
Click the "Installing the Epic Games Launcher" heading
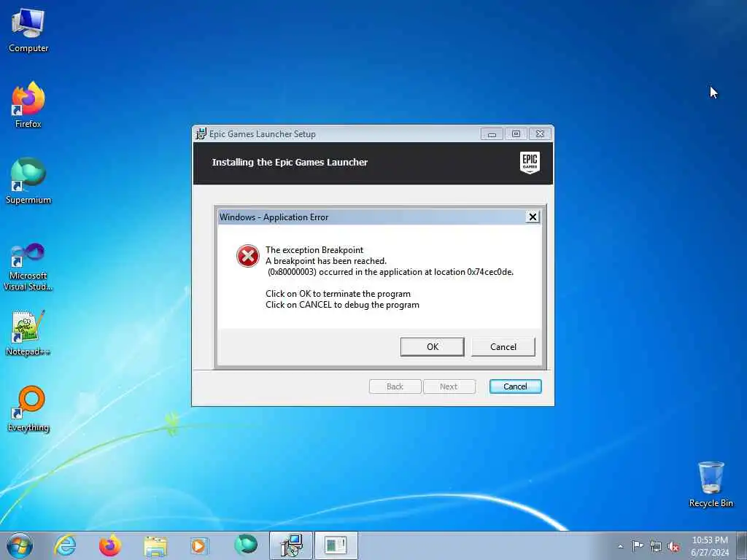(x=290, y=163)
